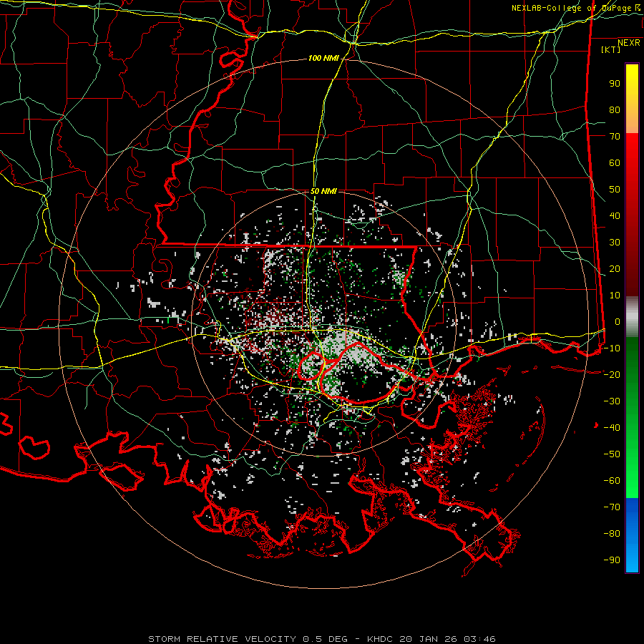Click the 100 NMI range ring label
Screen dimensions: 644x644
coord(323,59)
